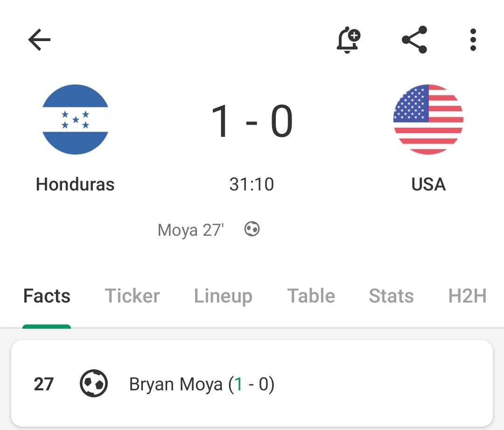Screen dimensions: 504x430
Task: Open the three-dot overflow menu
Action: (x=473, y=40)
